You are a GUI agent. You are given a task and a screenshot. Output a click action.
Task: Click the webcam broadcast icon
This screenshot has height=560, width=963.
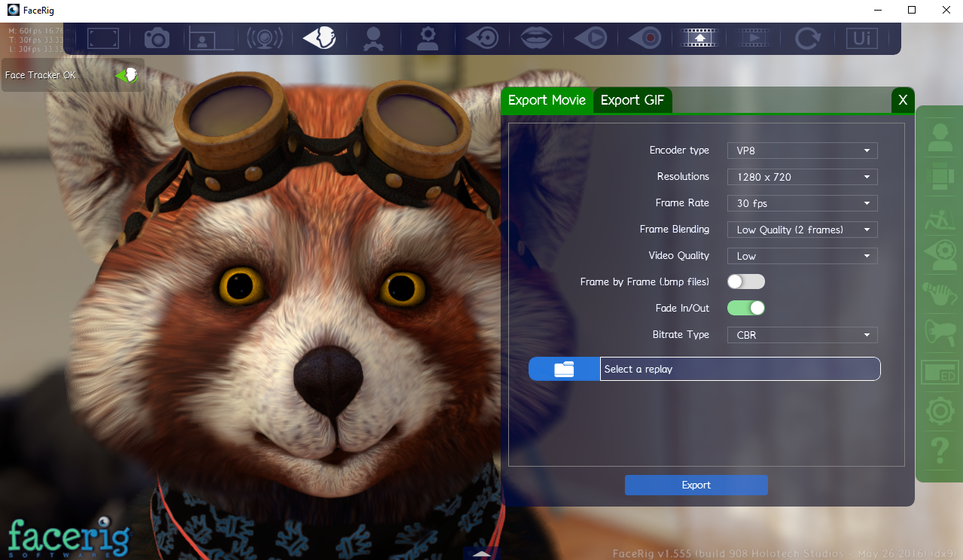tap(265, 38)
